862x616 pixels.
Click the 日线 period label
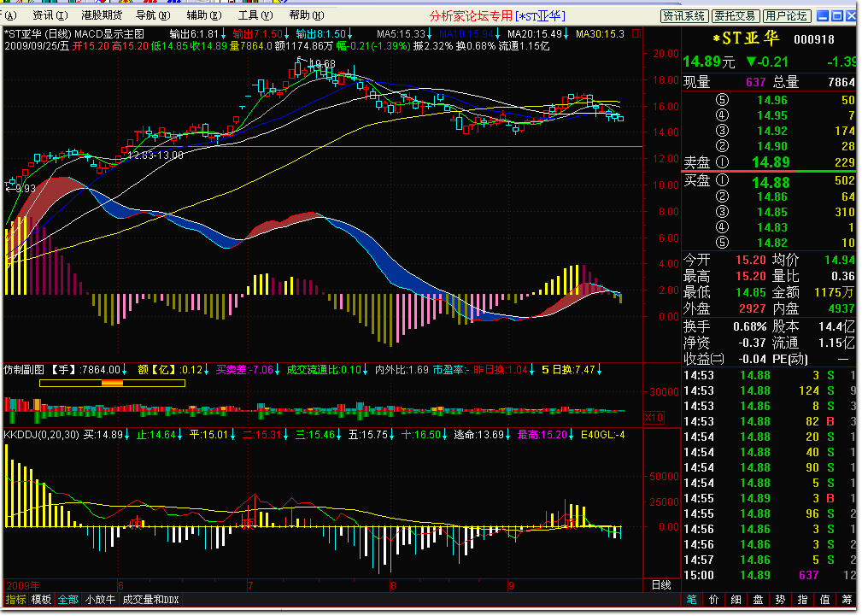[661, 585]
